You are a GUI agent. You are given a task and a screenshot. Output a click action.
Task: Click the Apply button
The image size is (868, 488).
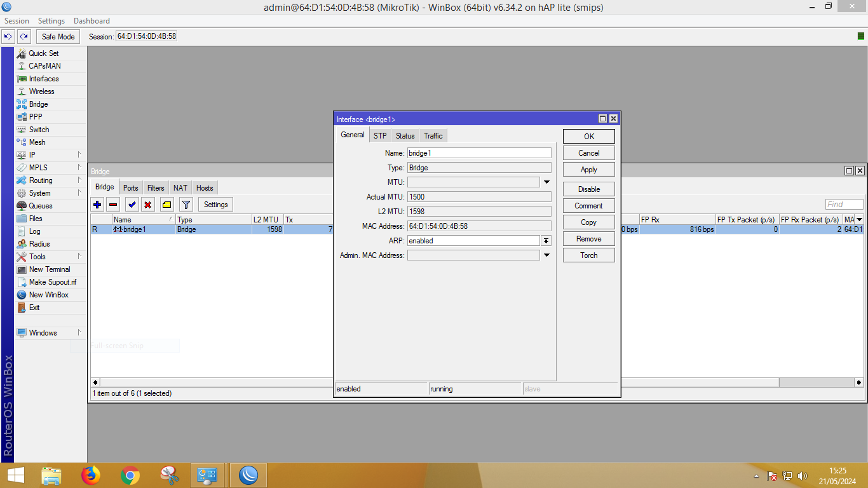click(588, 170)
